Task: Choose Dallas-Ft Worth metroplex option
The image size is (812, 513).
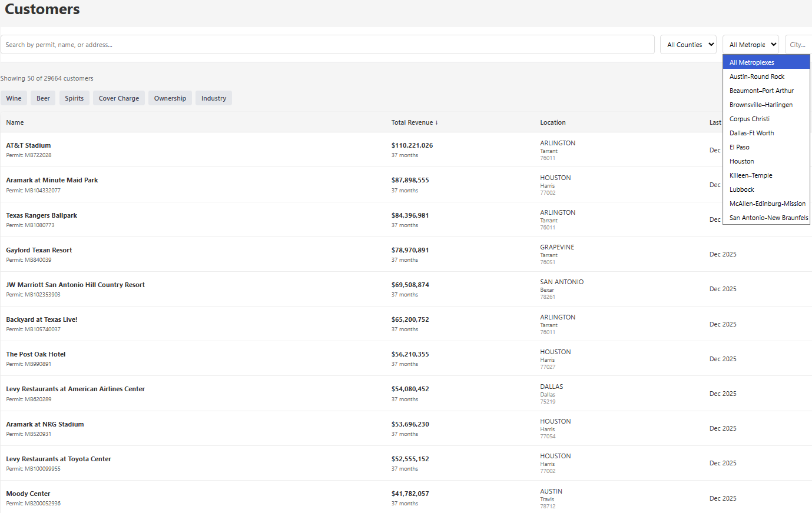Action: [751, 133]
